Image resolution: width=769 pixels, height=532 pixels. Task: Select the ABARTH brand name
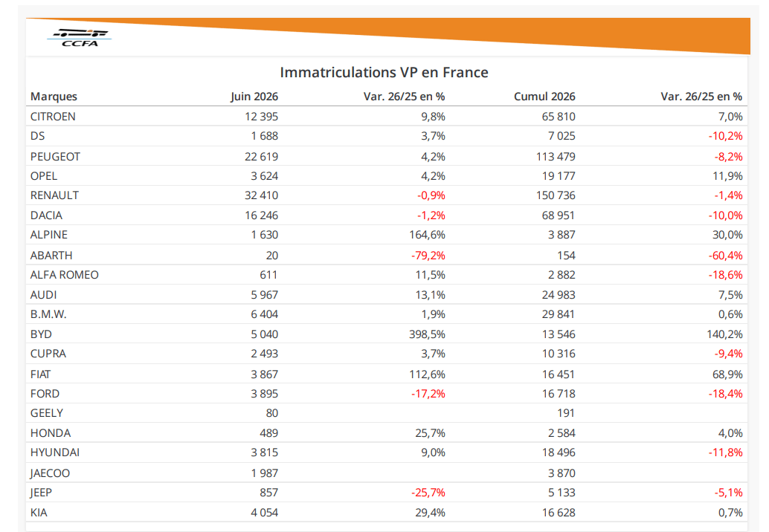[x=51, y=256]
